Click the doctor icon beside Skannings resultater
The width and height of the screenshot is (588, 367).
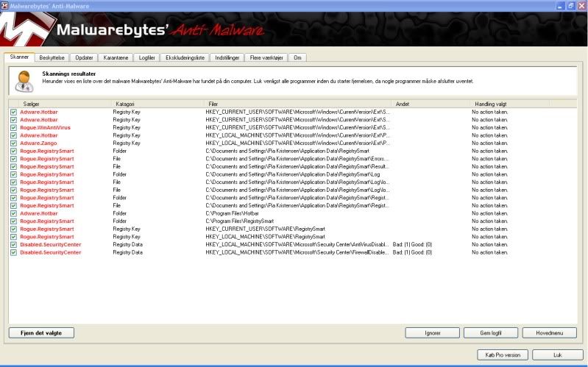pyautogui.click(x=24, y=82)
